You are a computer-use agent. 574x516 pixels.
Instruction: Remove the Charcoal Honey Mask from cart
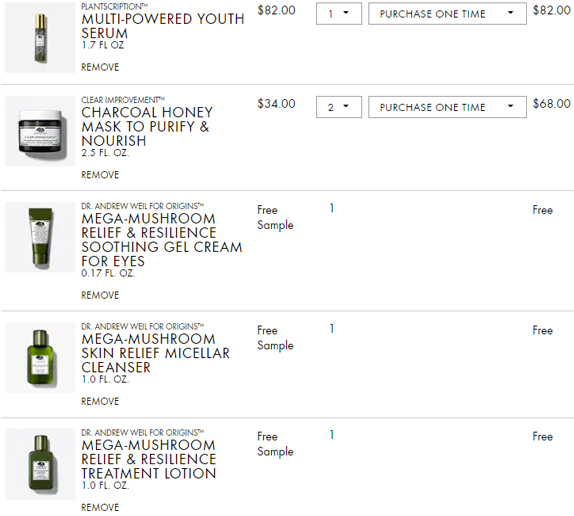point(100,175)
